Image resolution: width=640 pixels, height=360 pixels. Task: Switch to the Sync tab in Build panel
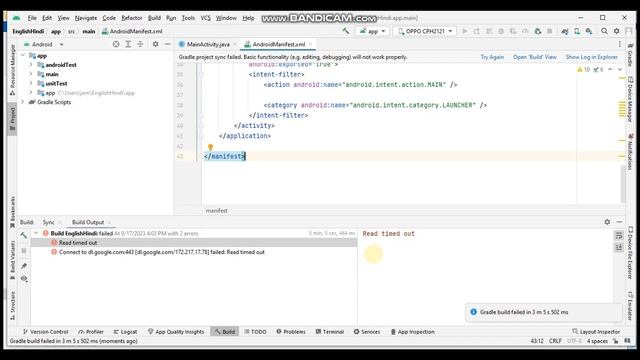tap(48, 222)
